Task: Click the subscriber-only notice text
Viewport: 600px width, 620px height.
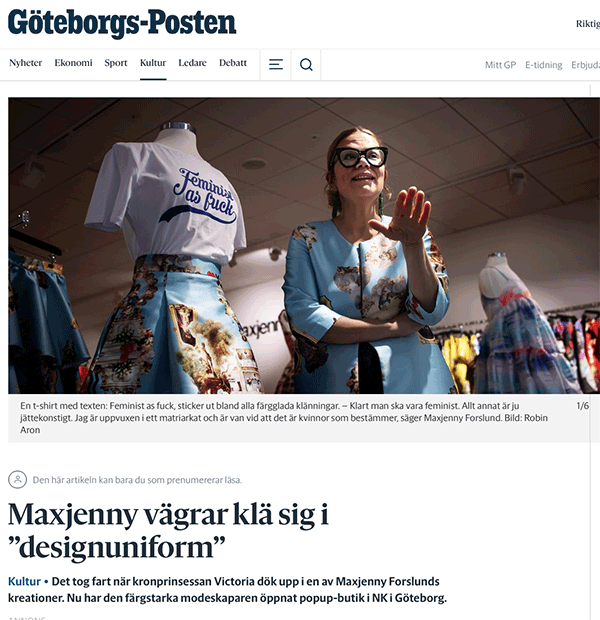Action: 137,480
